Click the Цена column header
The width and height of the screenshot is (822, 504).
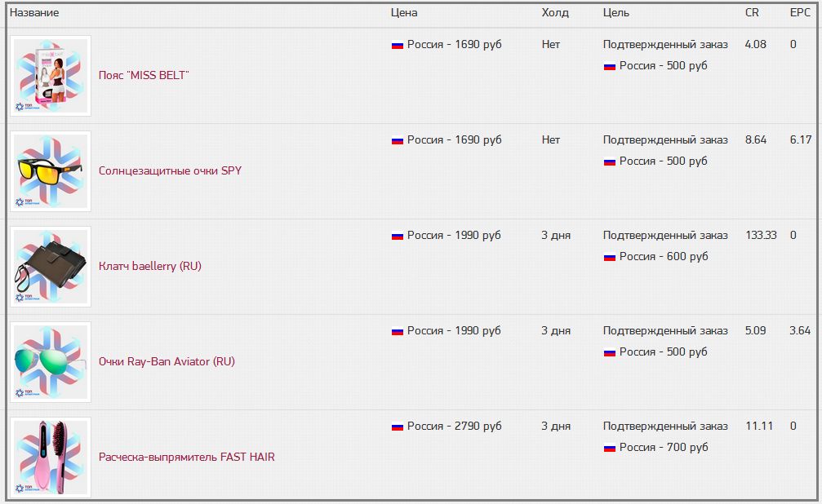point(404,13)
